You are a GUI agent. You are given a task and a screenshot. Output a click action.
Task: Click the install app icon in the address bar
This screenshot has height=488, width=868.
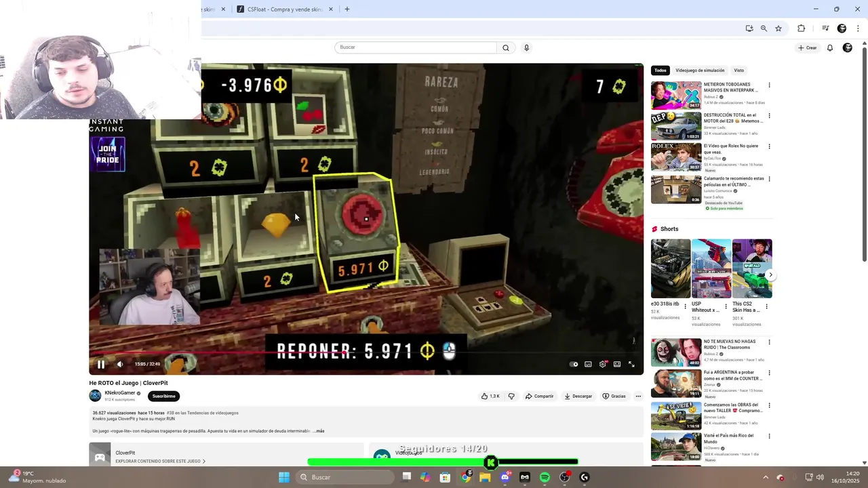[749, 28]
